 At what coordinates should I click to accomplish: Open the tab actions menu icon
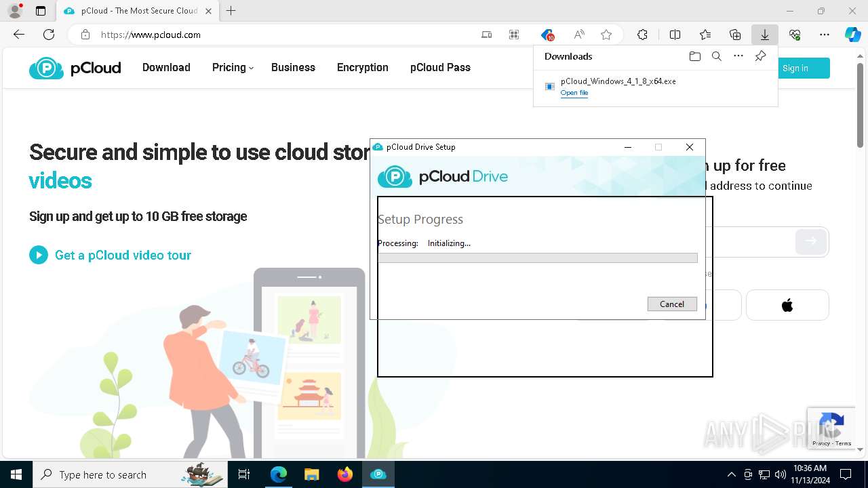(41, 11)
